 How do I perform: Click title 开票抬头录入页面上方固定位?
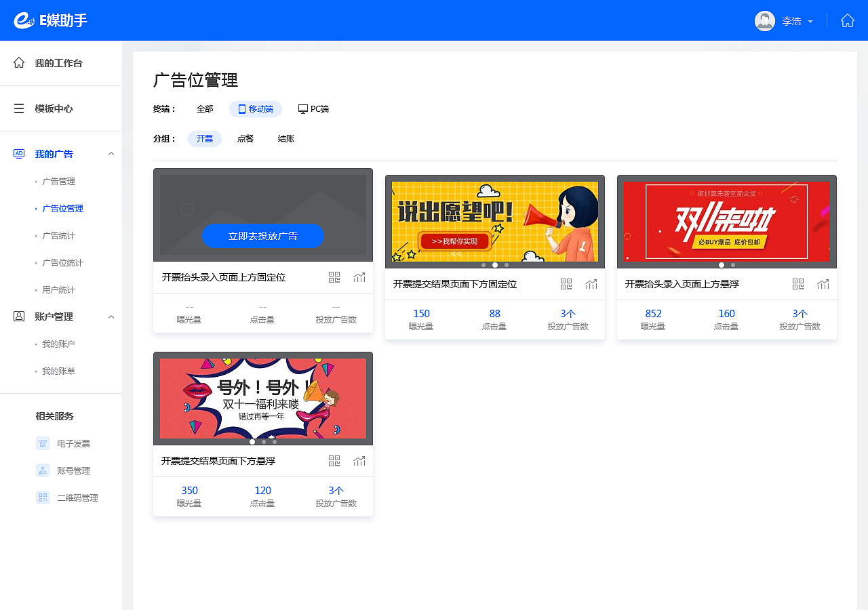224,277
